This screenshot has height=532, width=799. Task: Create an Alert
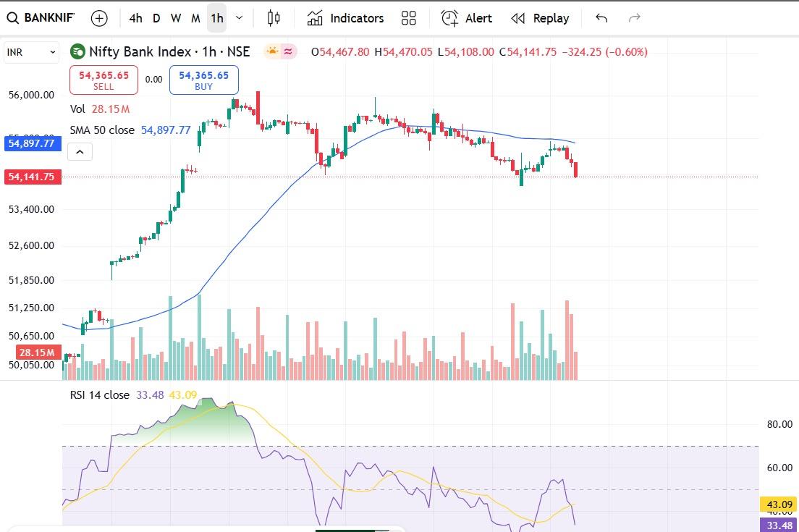point(466,18)
